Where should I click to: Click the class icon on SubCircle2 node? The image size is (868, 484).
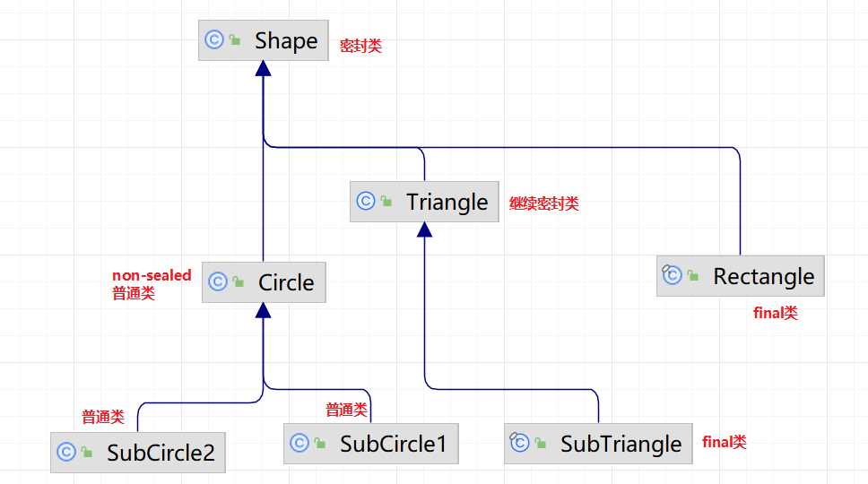[66, 452]
